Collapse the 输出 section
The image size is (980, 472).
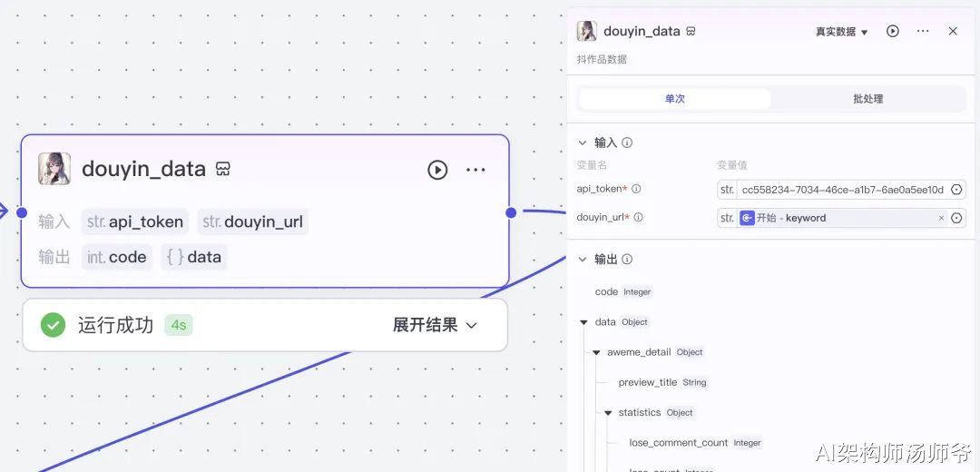click(x=583, y=259)
